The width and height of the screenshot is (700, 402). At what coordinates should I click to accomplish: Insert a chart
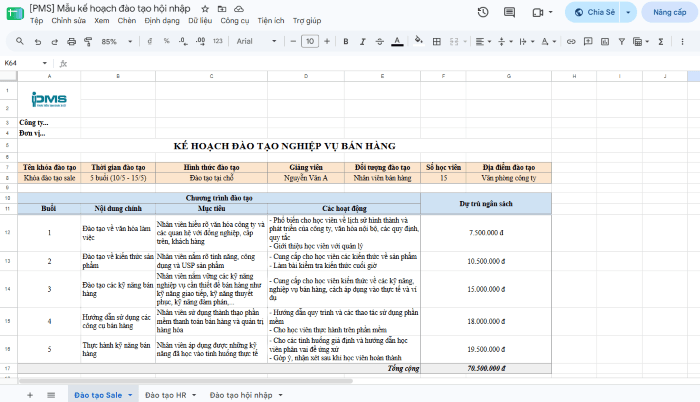point(605,42)
